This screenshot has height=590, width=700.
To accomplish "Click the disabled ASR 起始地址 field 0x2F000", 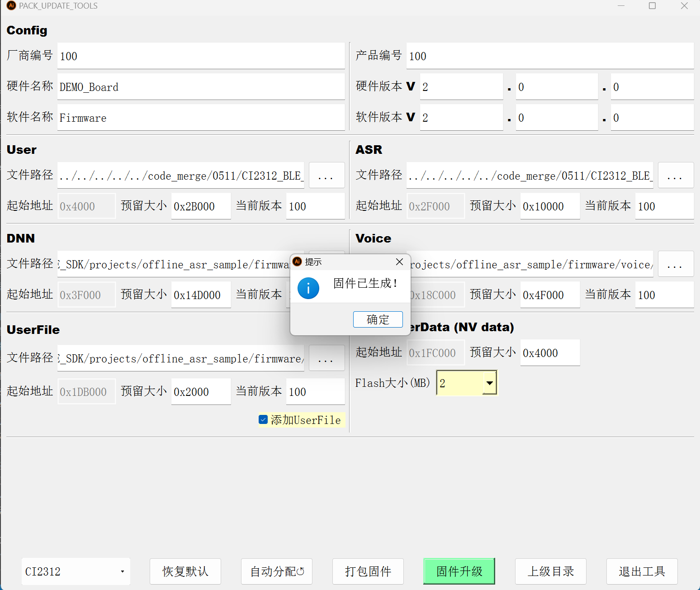I will (x=435, y=206).
